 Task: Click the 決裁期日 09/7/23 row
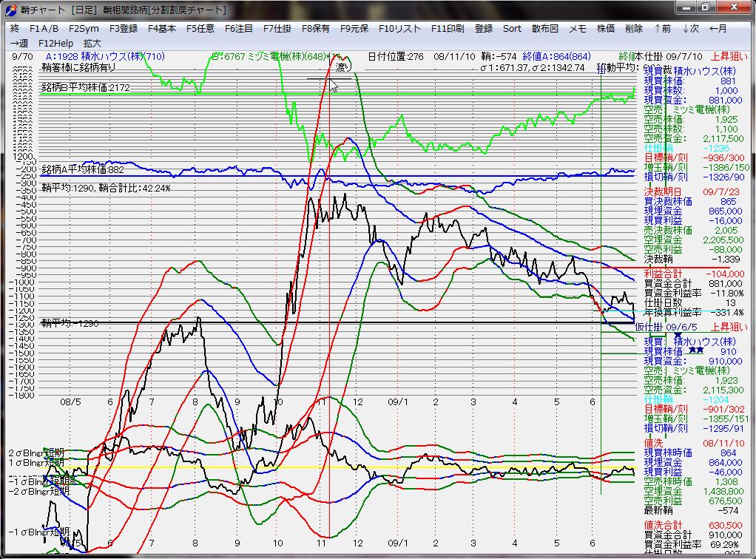[x=692, y=192]
